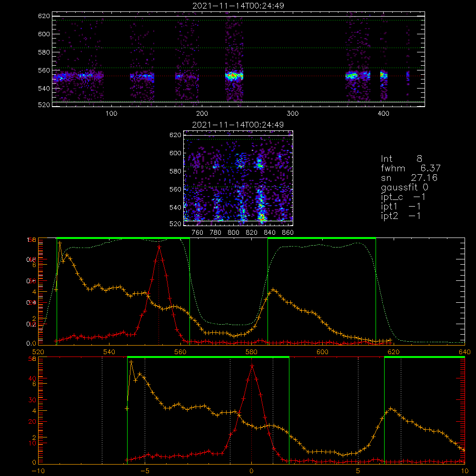Viewport: 476px width, 476px height.
Task: Click x-axis label 860 on middle spectrogram
Action: point(288,233)
